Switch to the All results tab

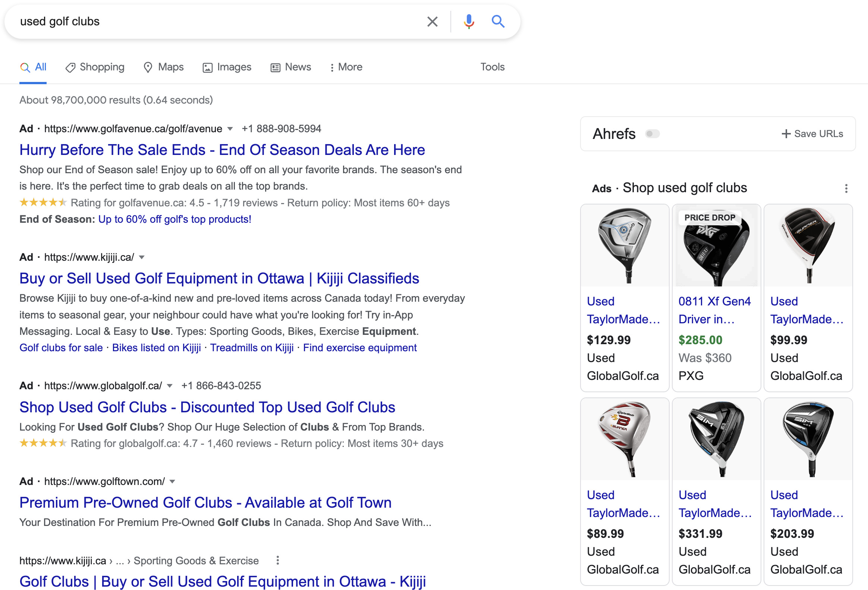coord(33,67)
